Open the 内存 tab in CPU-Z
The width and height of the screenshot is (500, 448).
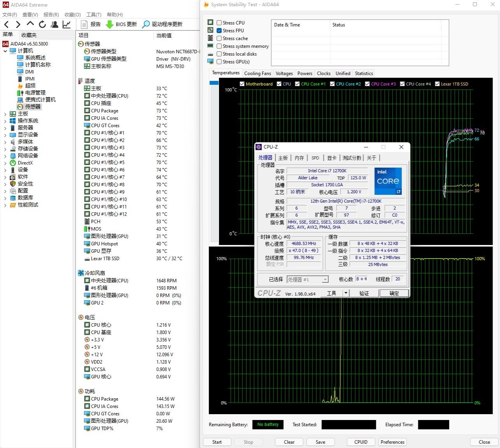pyautogui.click(x=299, y=158)
